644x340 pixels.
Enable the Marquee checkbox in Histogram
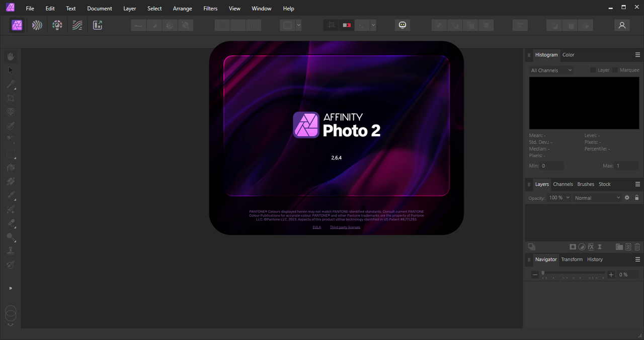coord(615,70)
